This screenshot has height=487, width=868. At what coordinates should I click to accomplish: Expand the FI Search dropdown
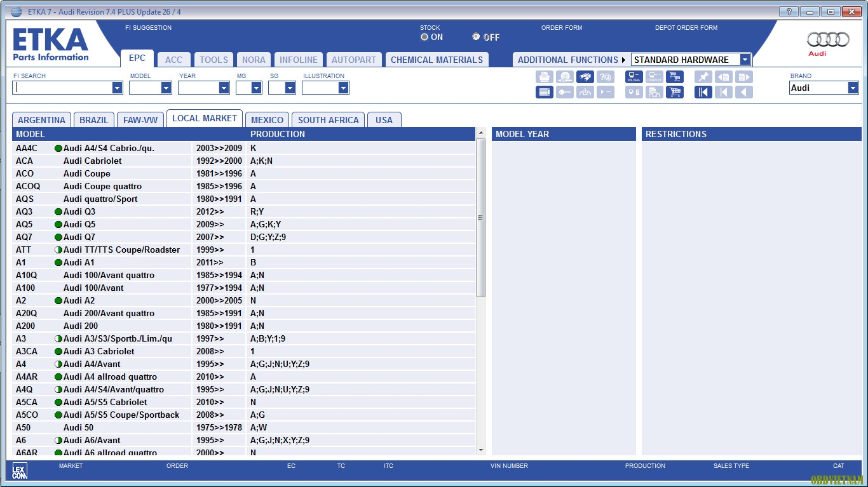click(117, 88)
